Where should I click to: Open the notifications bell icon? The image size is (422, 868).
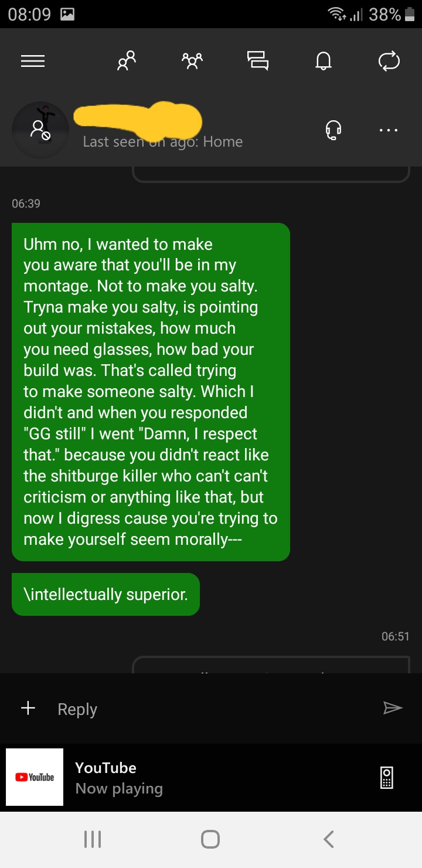(324, 60)
